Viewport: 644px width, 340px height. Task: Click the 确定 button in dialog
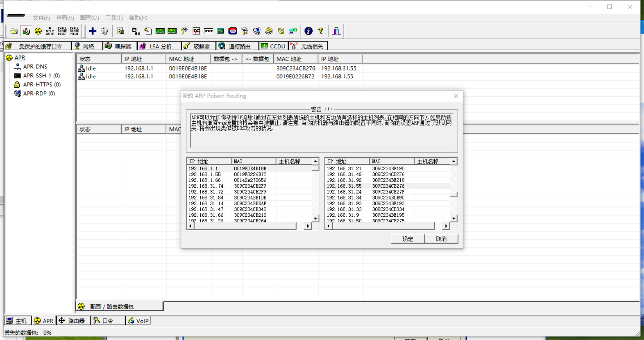coord(408,239)
